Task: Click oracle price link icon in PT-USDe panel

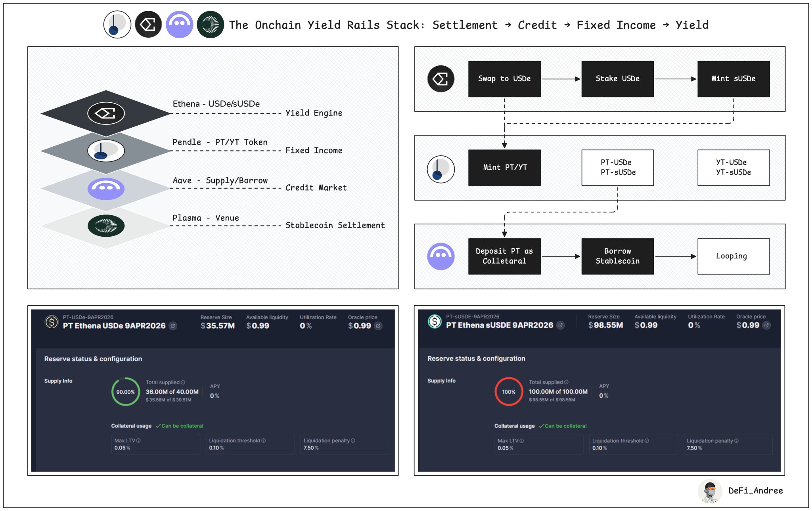Action: (378, 326)
